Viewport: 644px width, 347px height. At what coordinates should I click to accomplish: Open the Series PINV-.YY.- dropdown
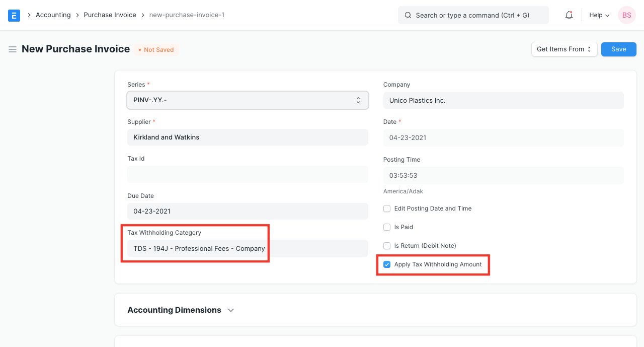[248, 100]
